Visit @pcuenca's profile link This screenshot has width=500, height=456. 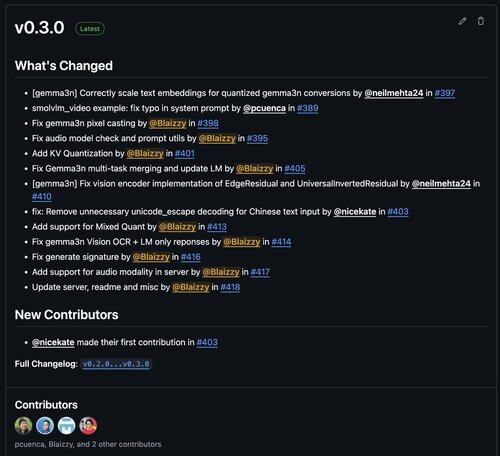pos(264,108)
